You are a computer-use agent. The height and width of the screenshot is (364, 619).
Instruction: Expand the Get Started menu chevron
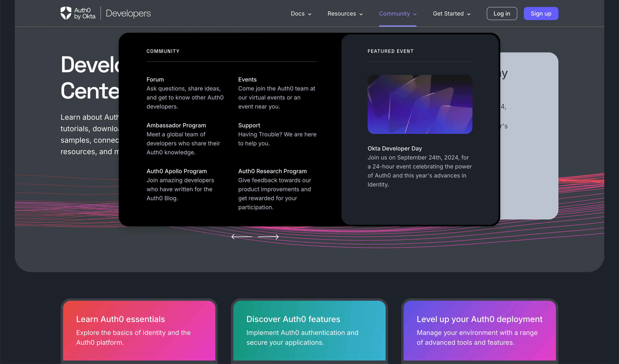pos(469,14)
